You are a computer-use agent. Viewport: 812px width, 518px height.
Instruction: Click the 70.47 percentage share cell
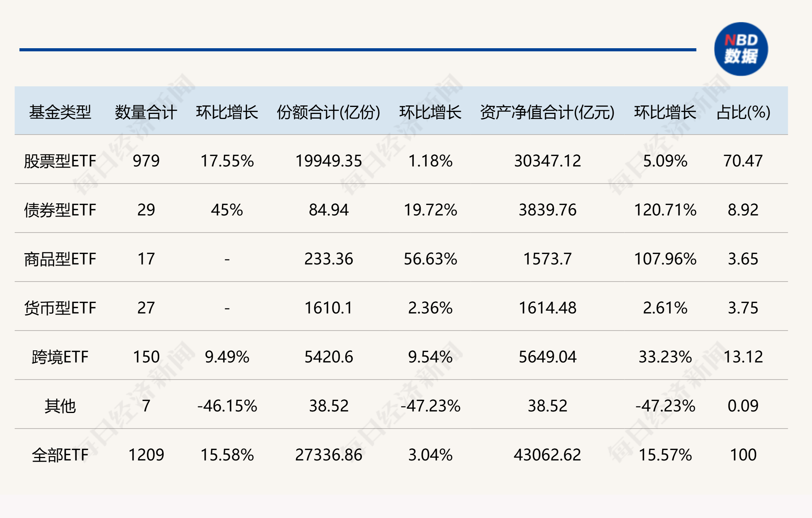point(743,161)
